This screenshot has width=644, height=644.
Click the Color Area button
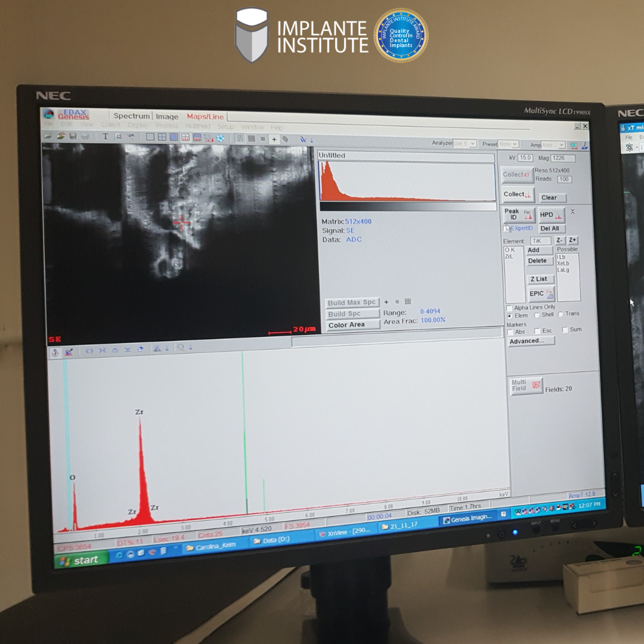pos(352,325)
